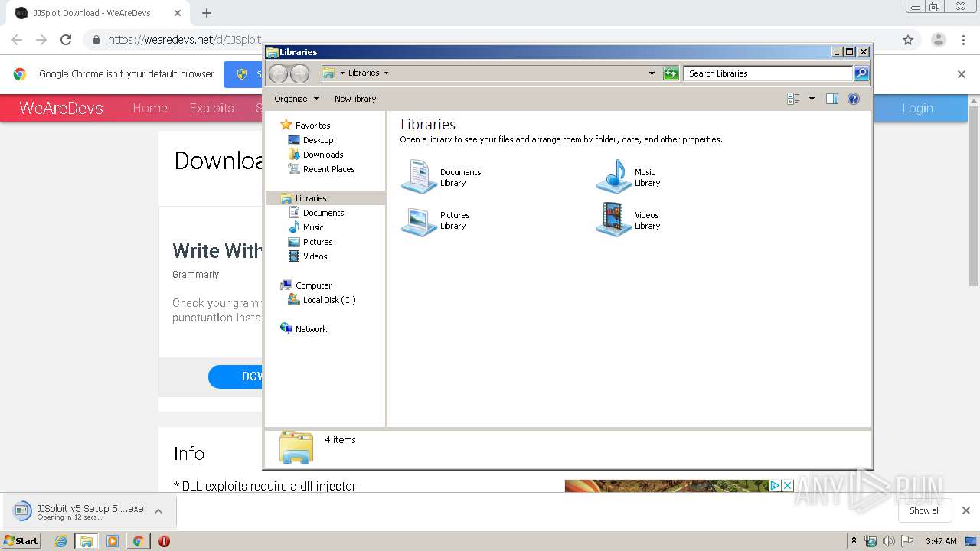The height and width of the screenshot is (551, 980).
Task: Click the Search Libraries field
Action: click(768, 73)
